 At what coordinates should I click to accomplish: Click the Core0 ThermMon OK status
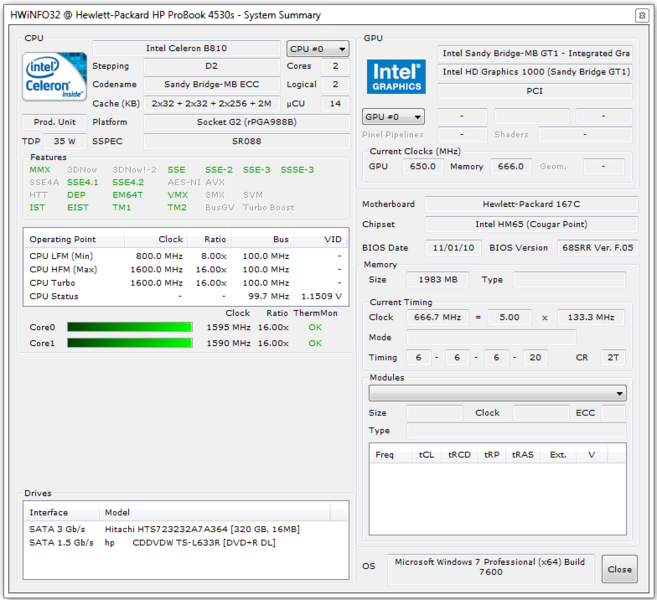coord(315,327)
